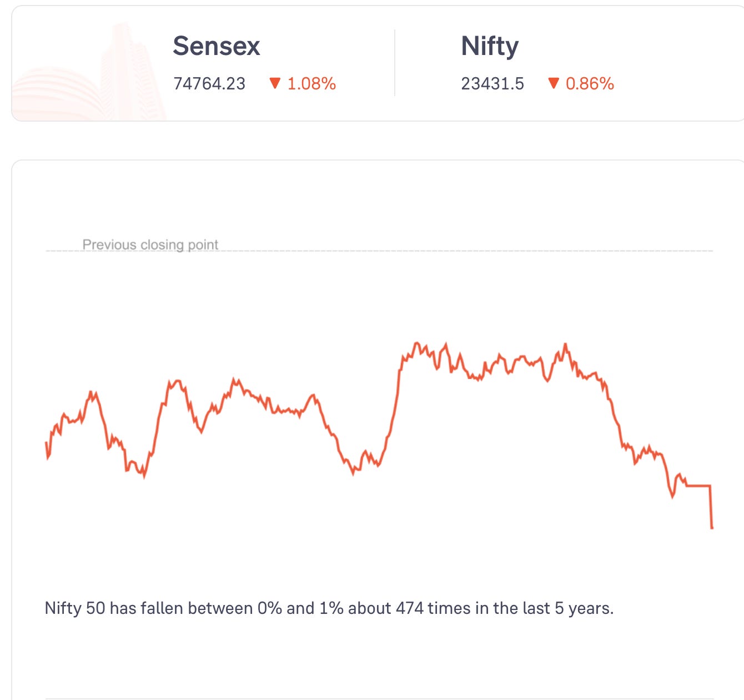The width and height of the screenshot is (744, 700).
Task: Click the divider between Sensex and Nifty
Action: [x=395, y=63]
